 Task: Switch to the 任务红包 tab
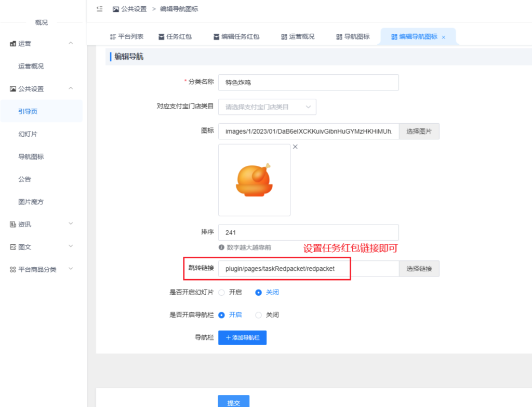(x=175, y=37)
